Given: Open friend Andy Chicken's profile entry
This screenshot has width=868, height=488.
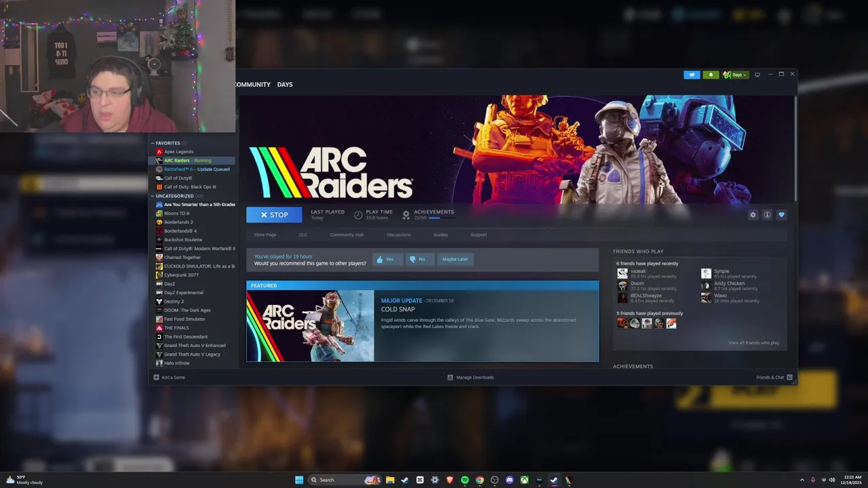Looking at the screenshot, I should coord(730,286).
